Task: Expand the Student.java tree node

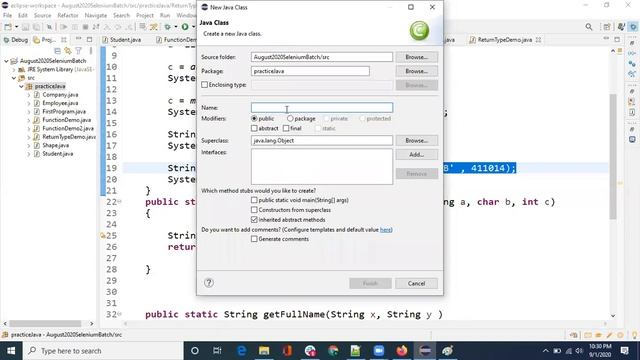Action: tap(29, 154)
